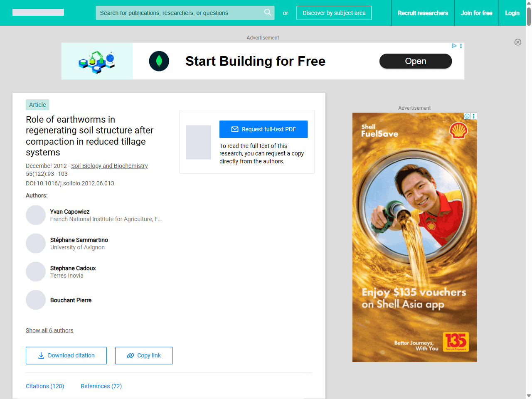Screen dimensions: 532x399
Task: Open Yvan Capowiez author avatar
Action: pyautogui.click(x=36, y=215)
